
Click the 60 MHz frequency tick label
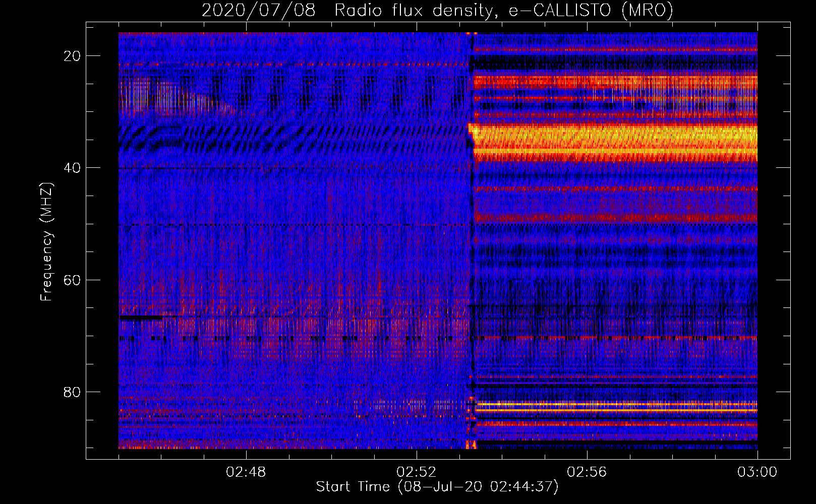click(x=73, y=280)
